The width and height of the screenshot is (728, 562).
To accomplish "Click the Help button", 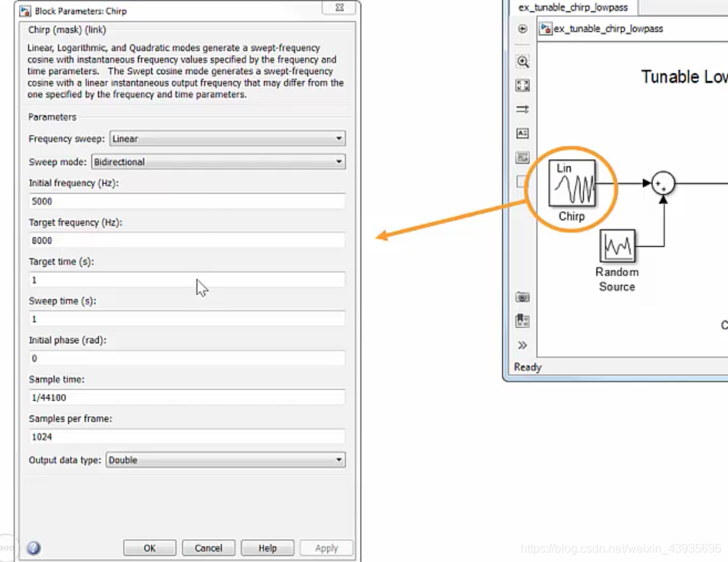I will 267,548.
